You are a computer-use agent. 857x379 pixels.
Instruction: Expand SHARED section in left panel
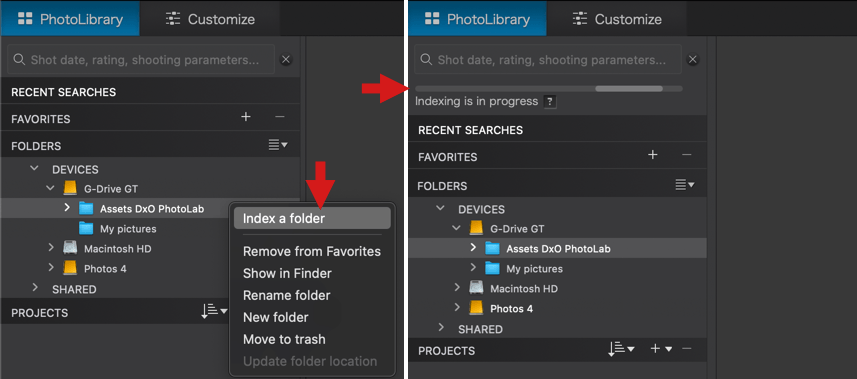pyautogui.click(x=35, y=288)
